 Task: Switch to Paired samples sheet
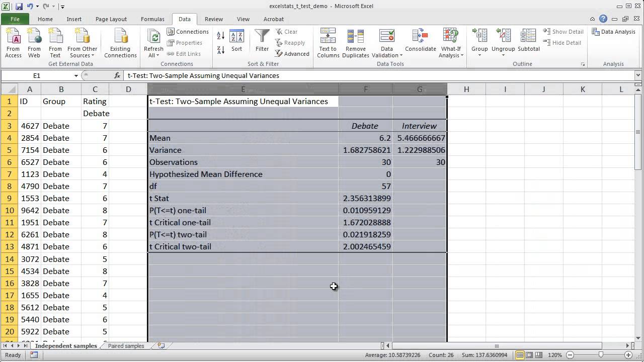126,346
